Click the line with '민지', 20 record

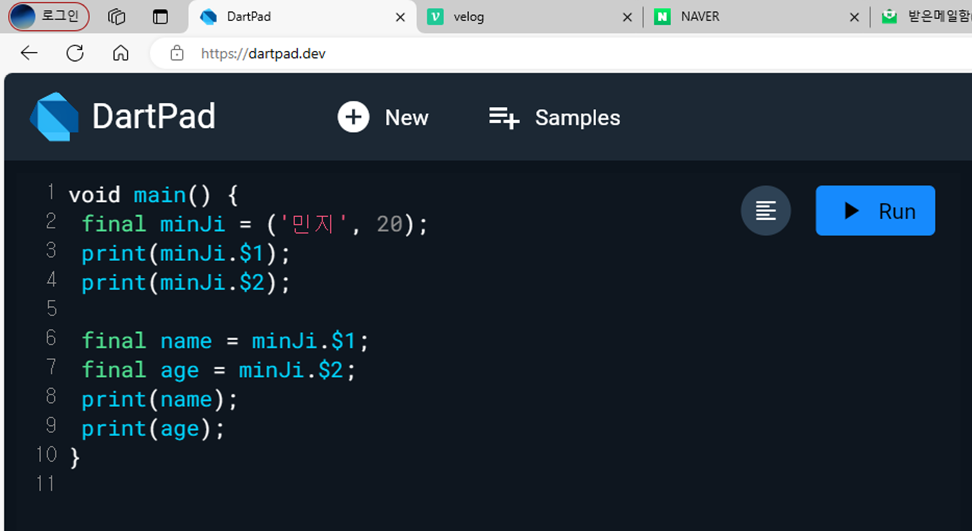(255, 224)
